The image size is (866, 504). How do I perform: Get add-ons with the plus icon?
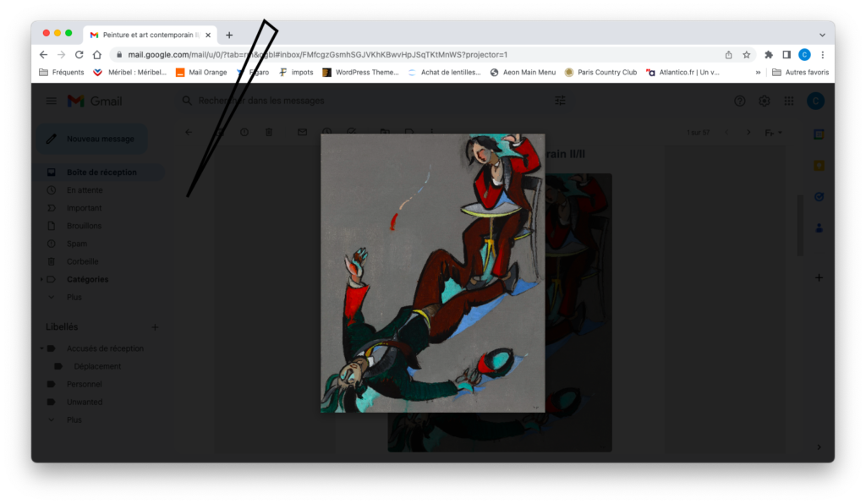(x=819, y=277)
